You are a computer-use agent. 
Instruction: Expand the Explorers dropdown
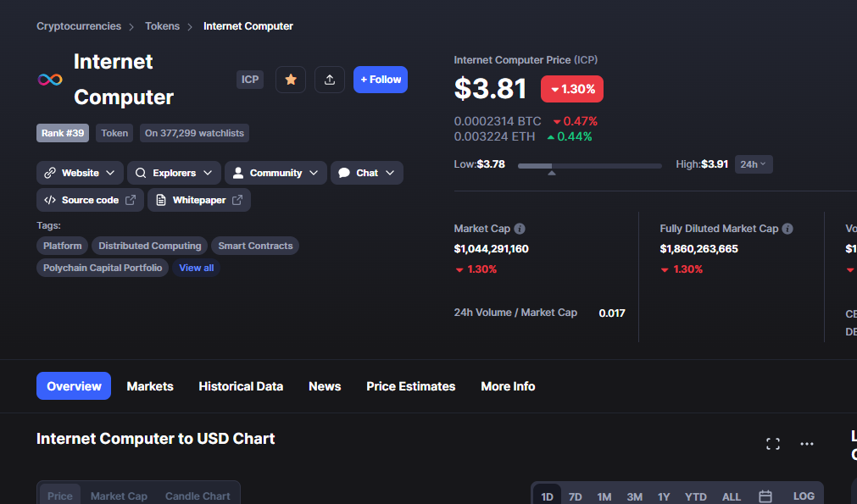pyautogui.click(x=174, y=173)
